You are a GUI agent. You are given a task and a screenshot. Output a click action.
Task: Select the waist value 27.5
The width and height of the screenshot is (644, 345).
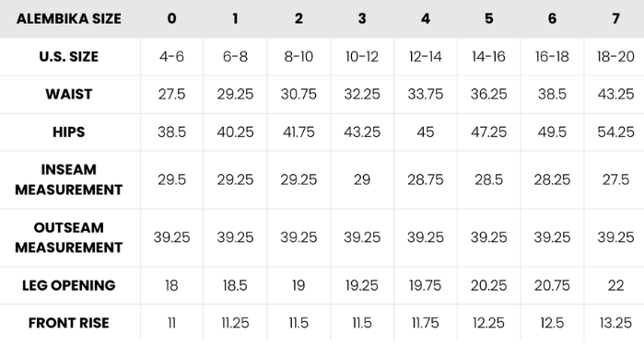[171, 95]
